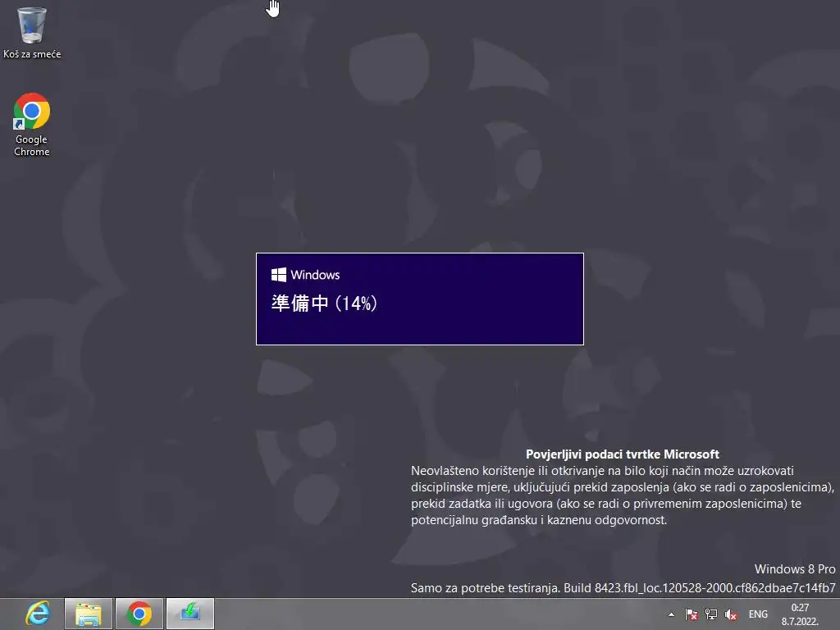Screen dimensions: 840x630
Task: Open Action Center flag icon
Action: point(691,614)
